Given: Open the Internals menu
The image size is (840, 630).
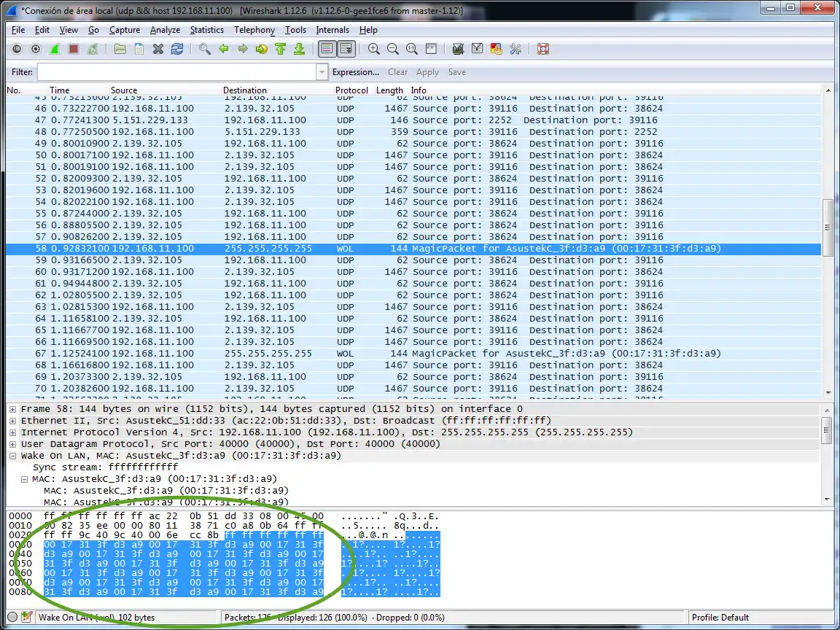Looking at the screenshot, I should [332, 30].
